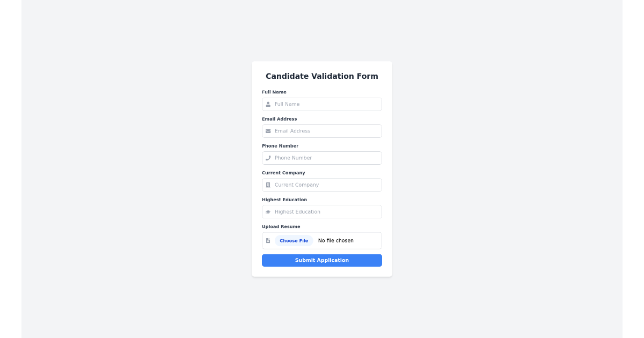The height and width of the screenshot is (338, 644).
Task: Click the Submit Application button
Action: pos(322,260)
